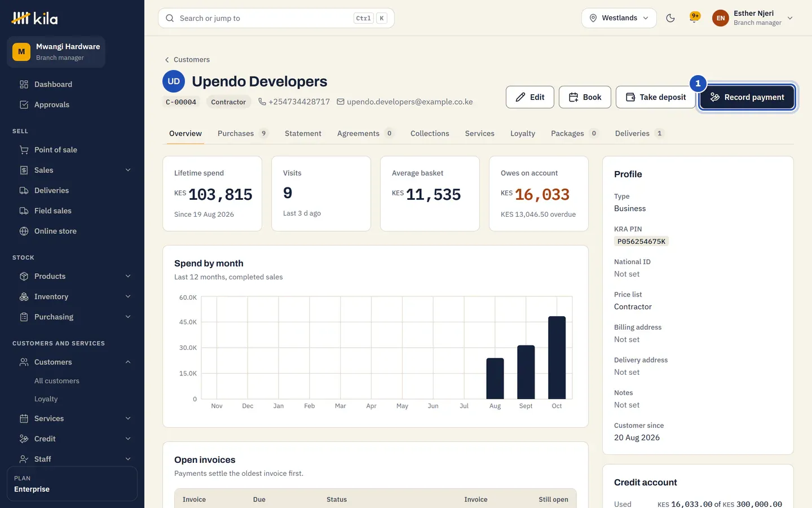Image resolution: width=812 pixels, height=508 pixels.
Task: Open notifications bell icon
Action: click(x=695, y=18)
